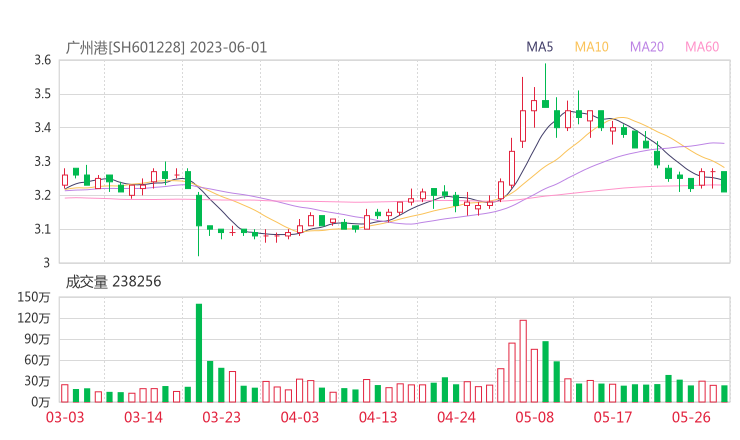Click the 3.6 price axis label
The height and width of the screenshot is (440, 740).
[x=41, y=60]
